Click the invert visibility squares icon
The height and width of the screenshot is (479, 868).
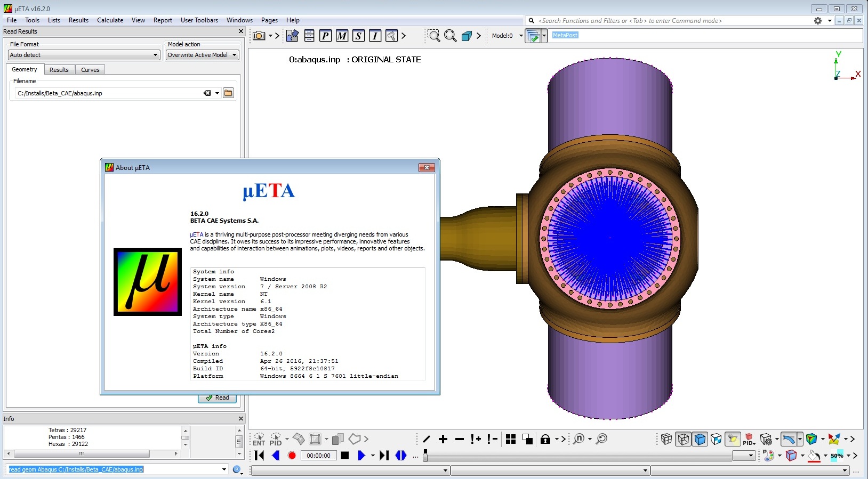tap(527, 439)
